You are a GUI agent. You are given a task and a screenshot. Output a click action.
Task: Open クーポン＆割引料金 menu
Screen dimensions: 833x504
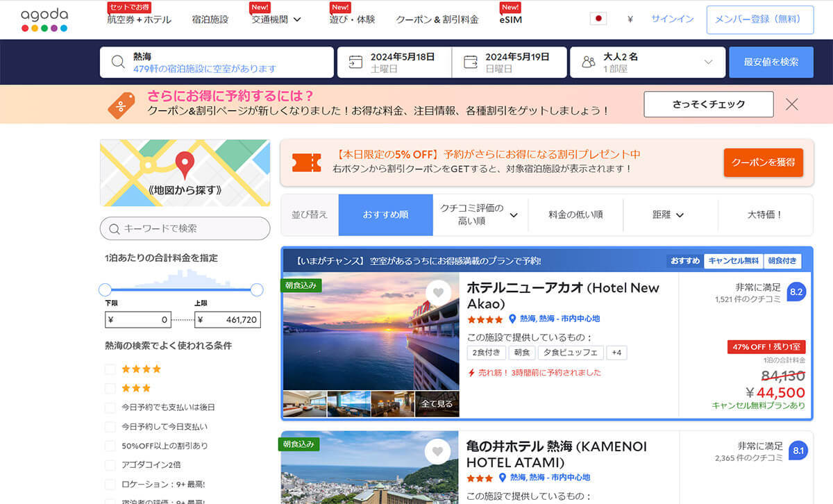(437, 19)
